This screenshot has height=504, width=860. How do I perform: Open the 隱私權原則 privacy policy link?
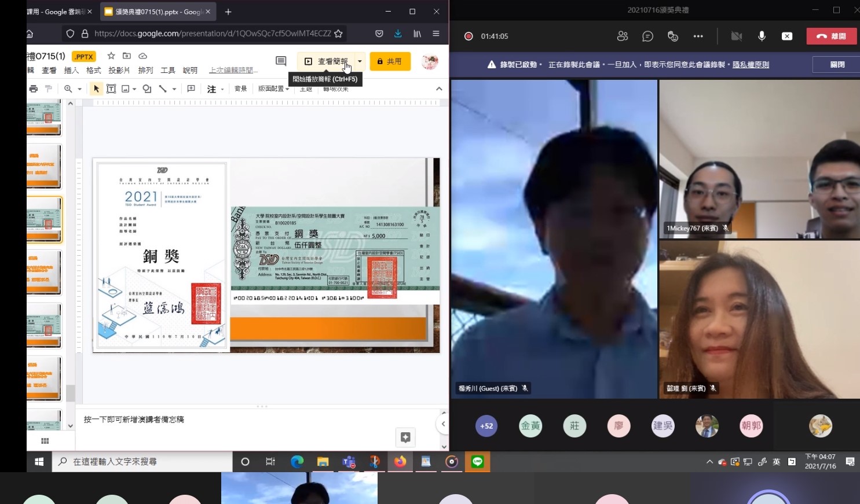pyautogui.click(x=751, y=65)
